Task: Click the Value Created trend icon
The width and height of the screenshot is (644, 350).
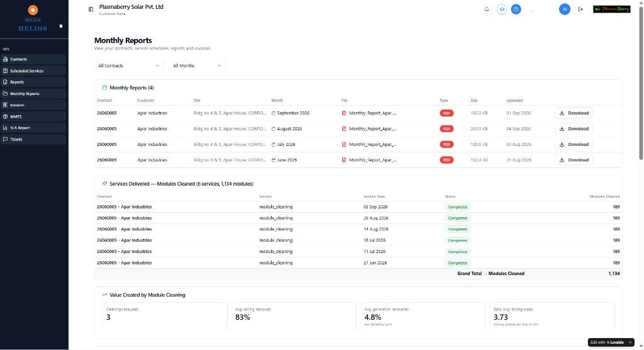Action: tap(104, 295)
